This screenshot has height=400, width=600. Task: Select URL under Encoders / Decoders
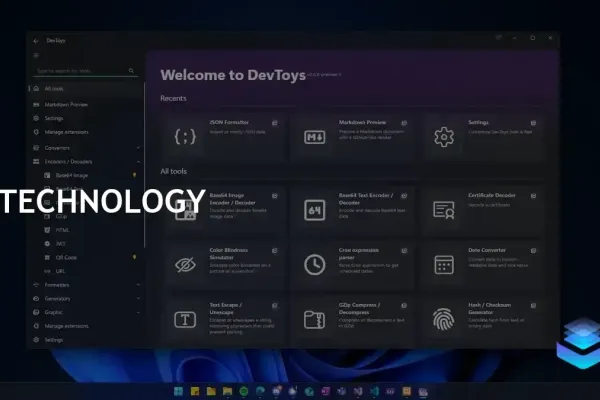tap(86, 271)
